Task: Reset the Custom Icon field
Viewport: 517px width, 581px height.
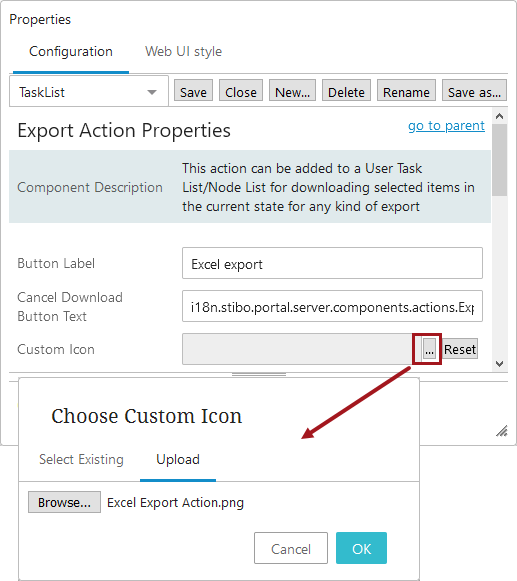Action: point(460,349)
